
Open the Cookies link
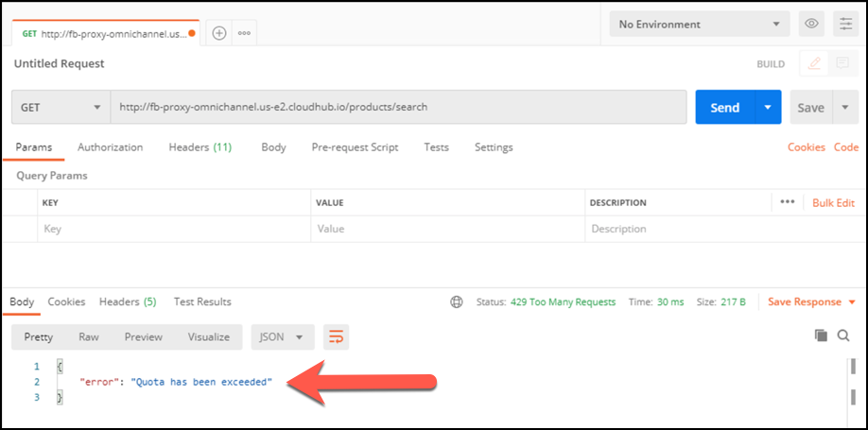[807, 147]
